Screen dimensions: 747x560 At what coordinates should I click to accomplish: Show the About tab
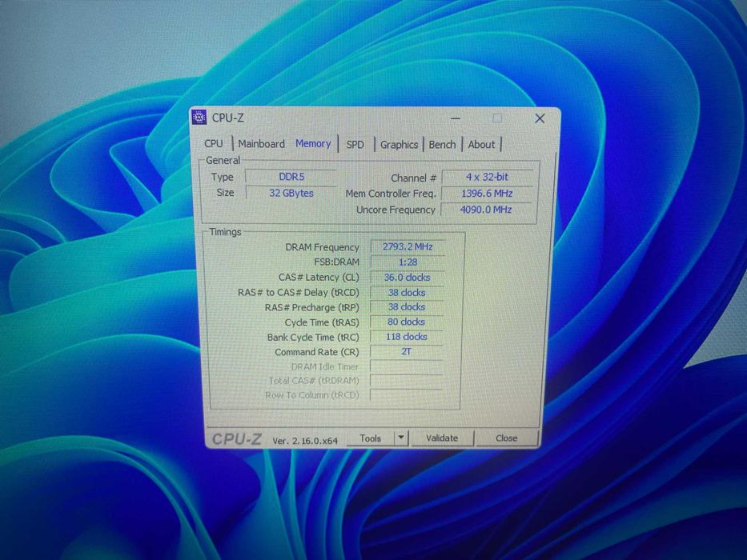(481, 144)
